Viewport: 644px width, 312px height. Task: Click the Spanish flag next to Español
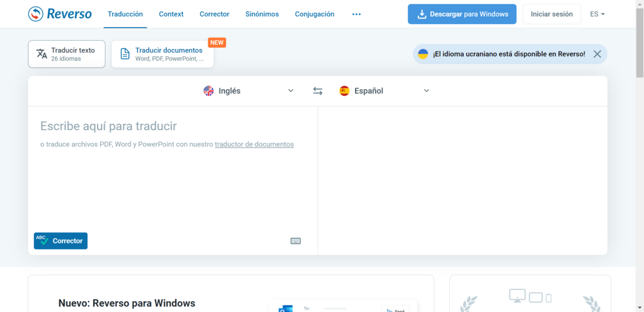(344, 91)
